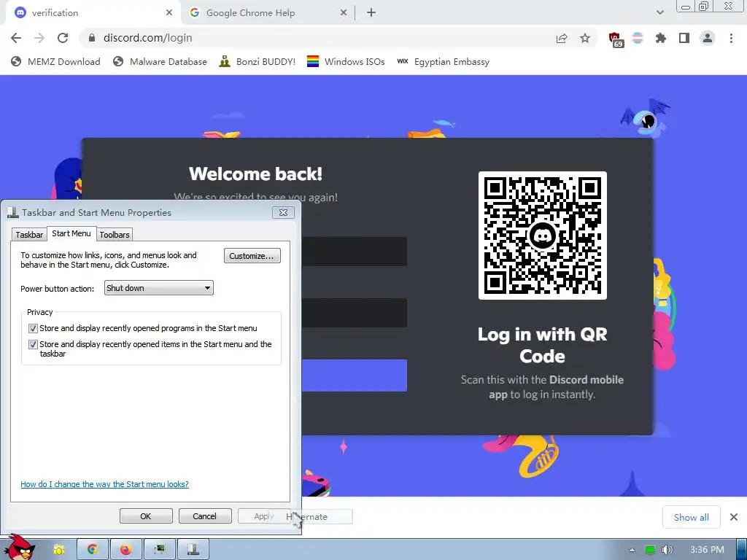This screenshot has height=560, width=747.
Task: Open the volume speaker tray icon
Action: tap(667, 550)
